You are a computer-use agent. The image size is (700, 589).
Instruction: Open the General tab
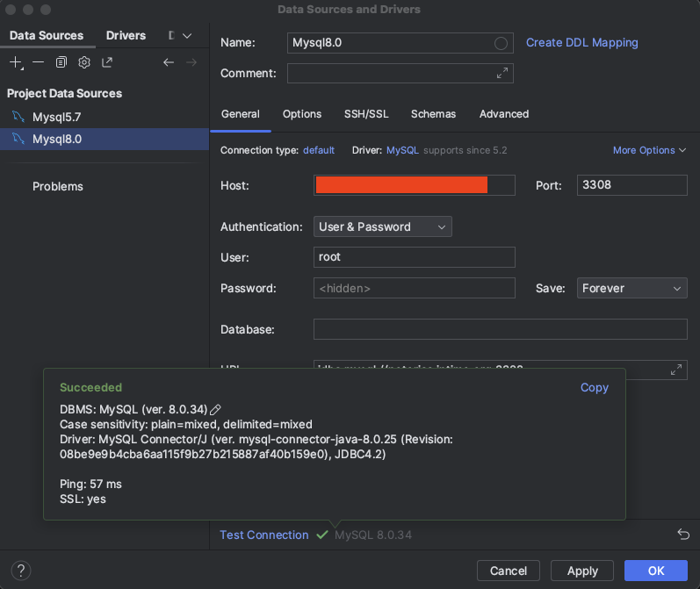tap(240, 114)
